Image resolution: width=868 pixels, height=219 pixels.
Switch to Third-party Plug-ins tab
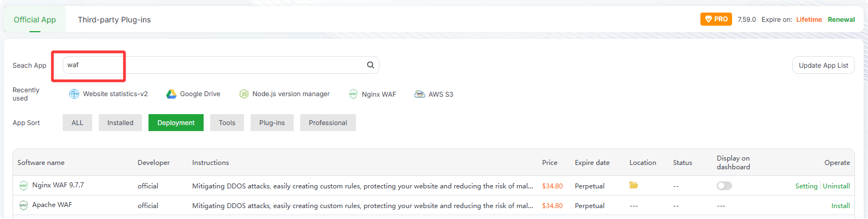click(x=114, y=20)
